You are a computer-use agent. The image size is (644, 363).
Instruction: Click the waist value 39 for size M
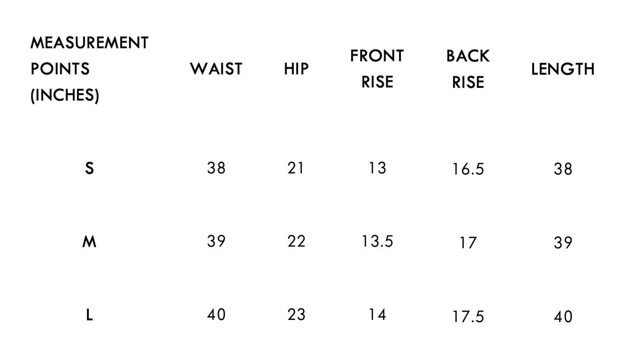tap(216, 241)
